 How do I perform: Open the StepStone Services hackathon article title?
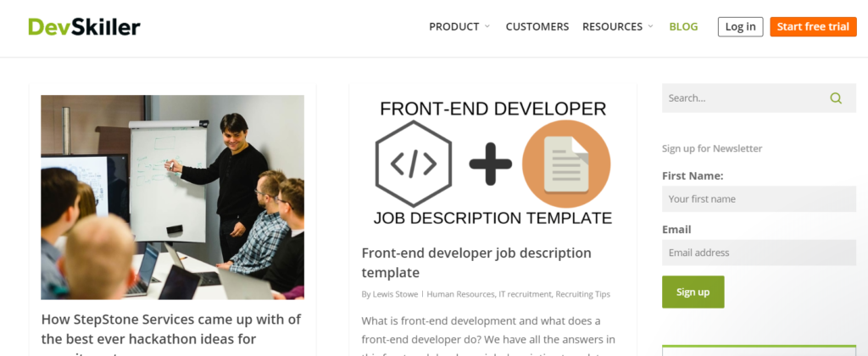point(170,329)
